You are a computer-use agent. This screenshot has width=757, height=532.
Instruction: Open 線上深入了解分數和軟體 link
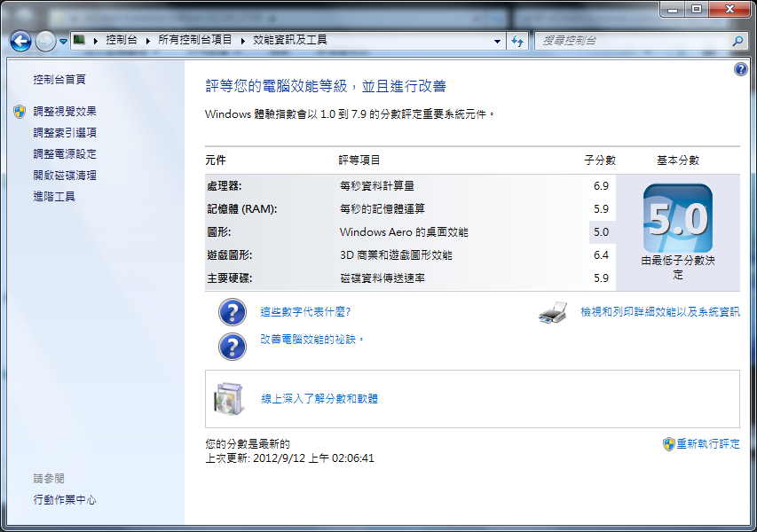coord(319,399)
